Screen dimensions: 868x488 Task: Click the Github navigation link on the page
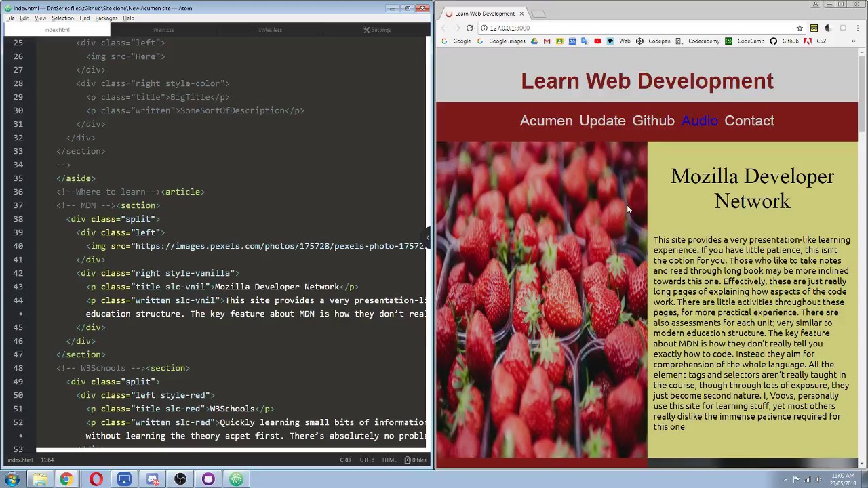pyautogui.click(x=653, y=121)
